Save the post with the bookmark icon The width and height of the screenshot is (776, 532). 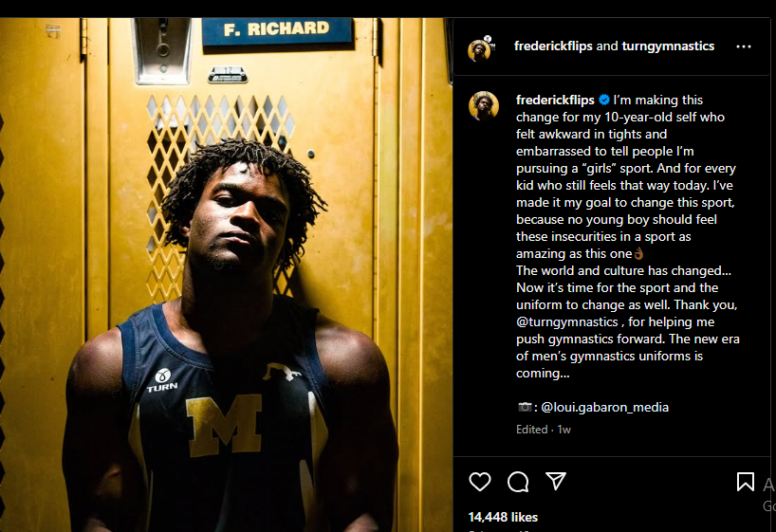pos(746,482)
